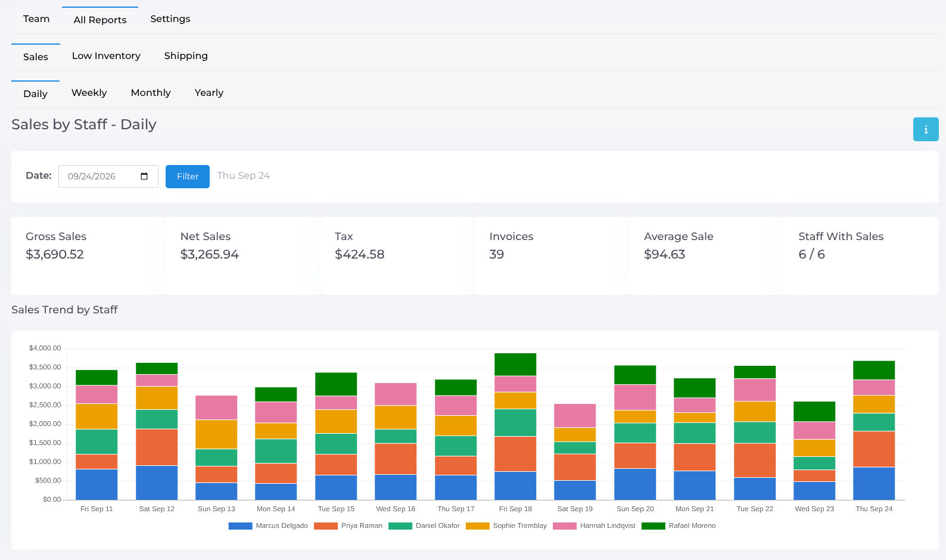Open the Settings tab
Image resolution: width=946 pixels, height=560 pixels.
[x=170, y=19]
